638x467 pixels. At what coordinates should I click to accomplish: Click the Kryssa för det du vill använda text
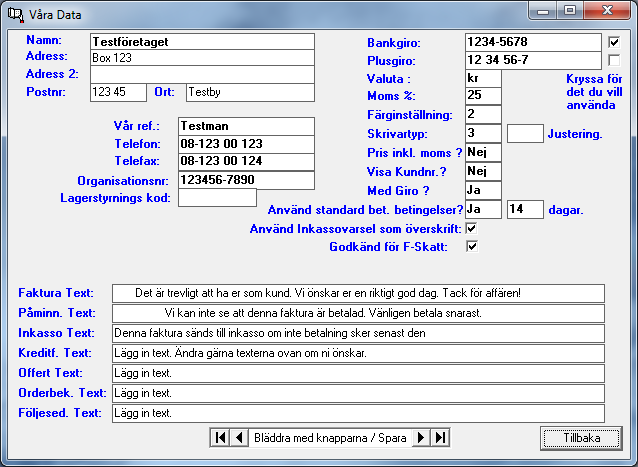594,92
